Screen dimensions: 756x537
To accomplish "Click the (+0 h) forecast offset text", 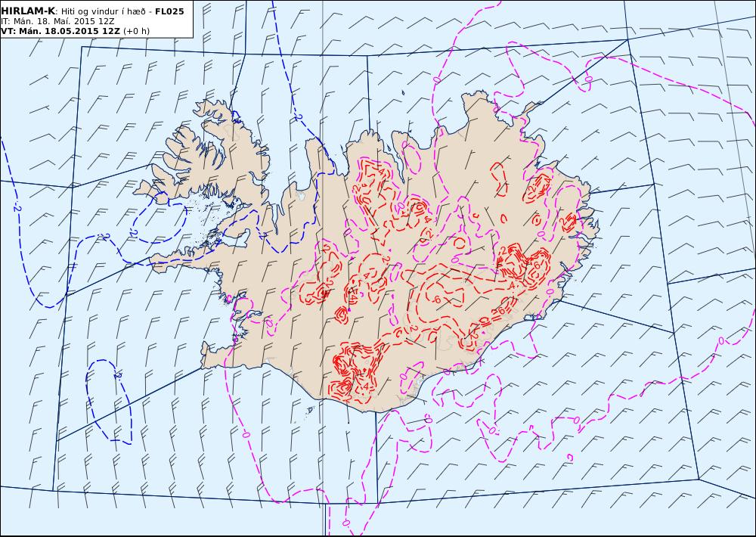I will 136,31.
